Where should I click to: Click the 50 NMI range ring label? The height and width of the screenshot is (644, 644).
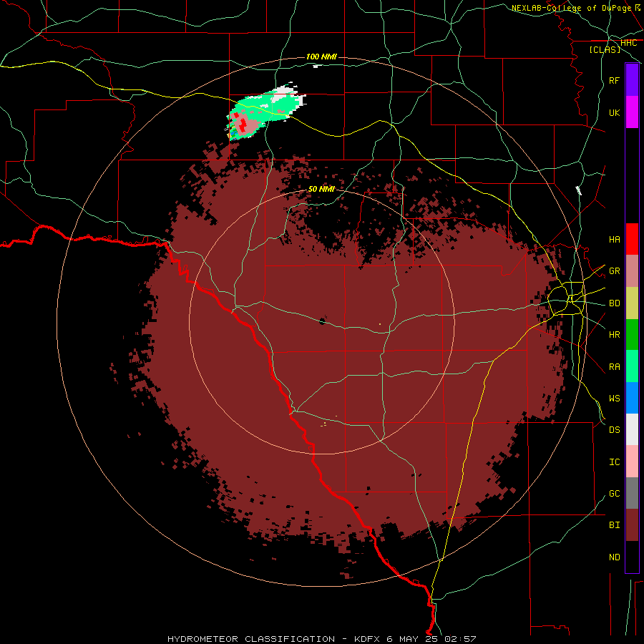point(321,189)
